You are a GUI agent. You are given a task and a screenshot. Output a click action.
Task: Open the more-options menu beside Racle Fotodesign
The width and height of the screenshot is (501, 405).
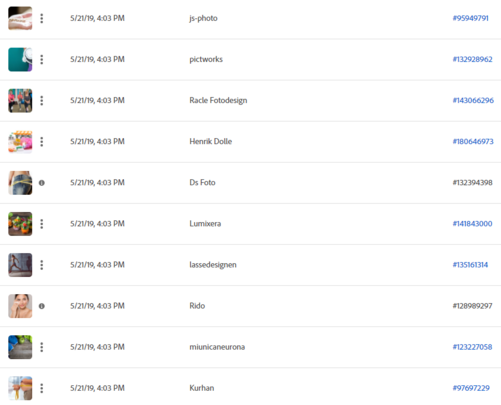(42, 100)
